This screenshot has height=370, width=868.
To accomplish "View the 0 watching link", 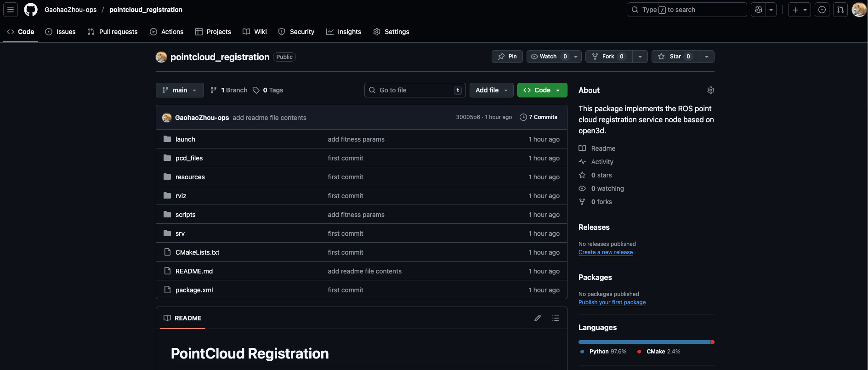I will pos(601,188).
